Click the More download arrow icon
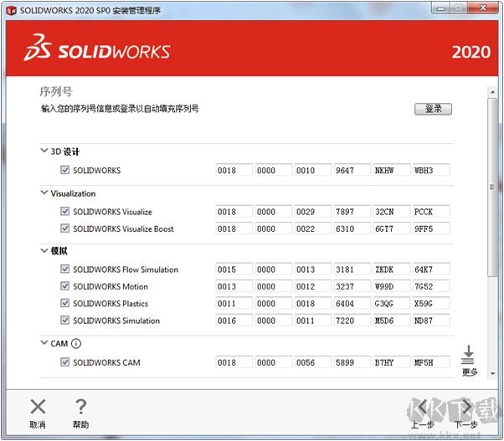The height and width of the screenshot is (441, 504). pyautogui.click(x=469, y=355)
